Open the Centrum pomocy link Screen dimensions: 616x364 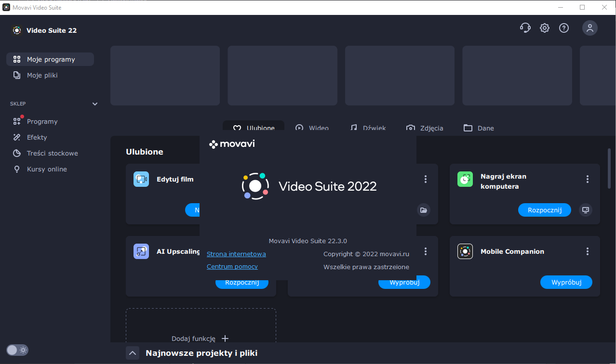click(x=232, y=266)
